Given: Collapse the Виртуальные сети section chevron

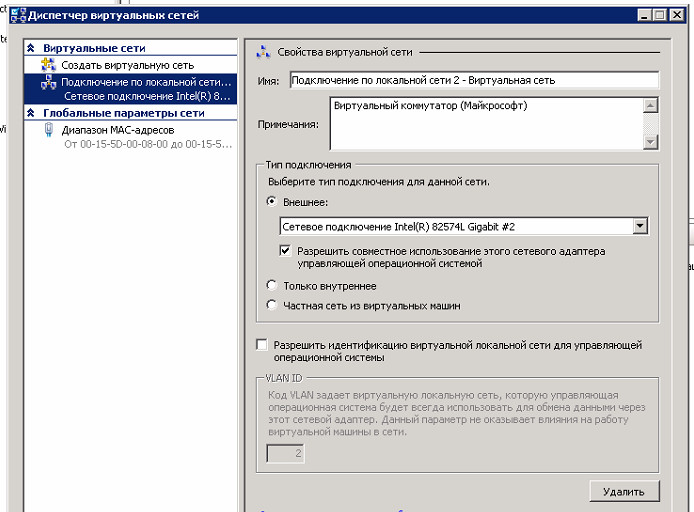Looking at the screenshot, I should point(31,48).
